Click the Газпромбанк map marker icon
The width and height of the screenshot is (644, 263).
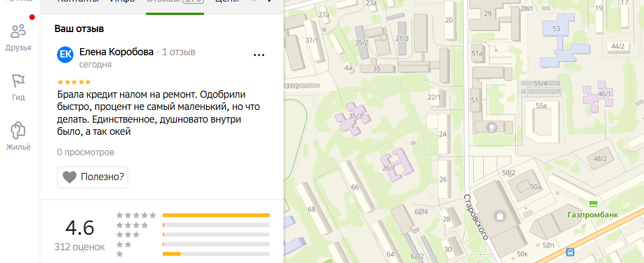(x=593, y=204)
